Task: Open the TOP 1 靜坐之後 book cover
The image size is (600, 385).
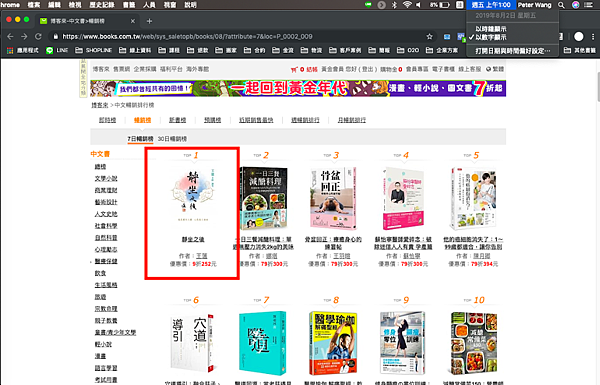Action: tap(192, 197)
